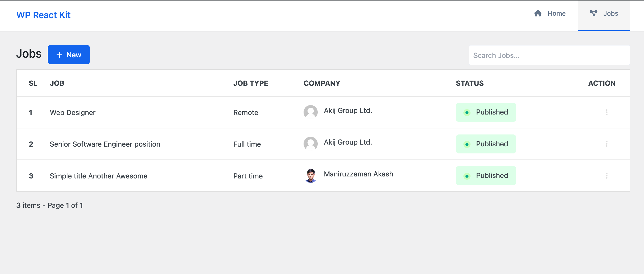Click the Home house icon
The width and height of the screenshot is (644, 274).
point(538,13)
